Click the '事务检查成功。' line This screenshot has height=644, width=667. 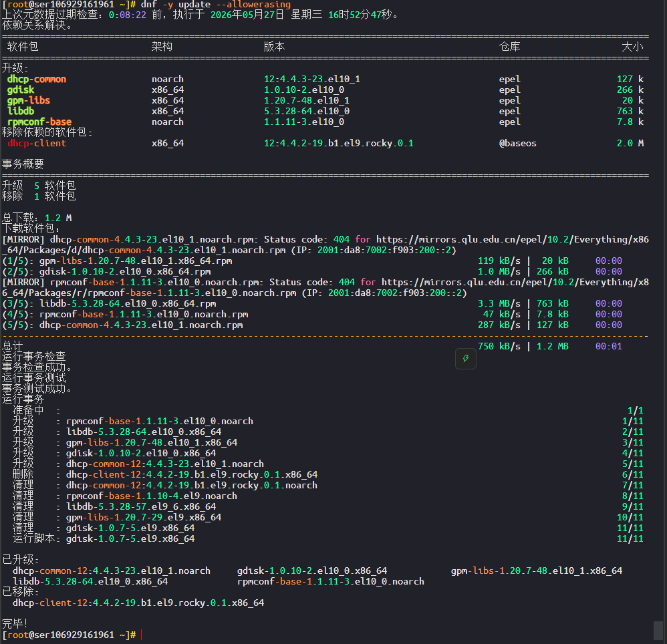click(x=37, y=367)
